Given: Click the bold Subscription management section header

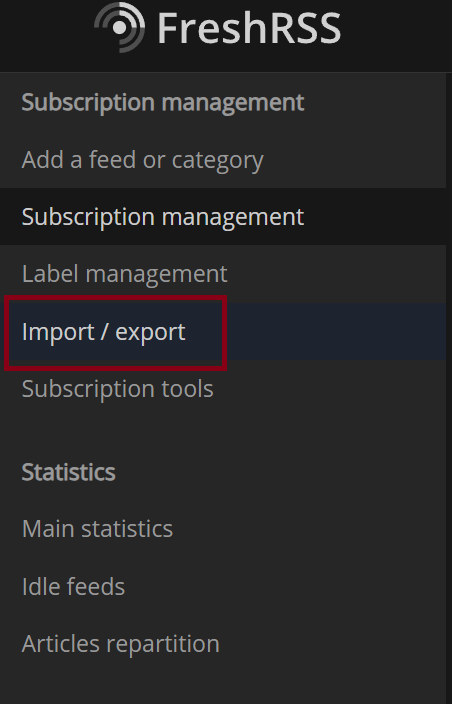Looking at the screenshot, I should tap(163, 102).
